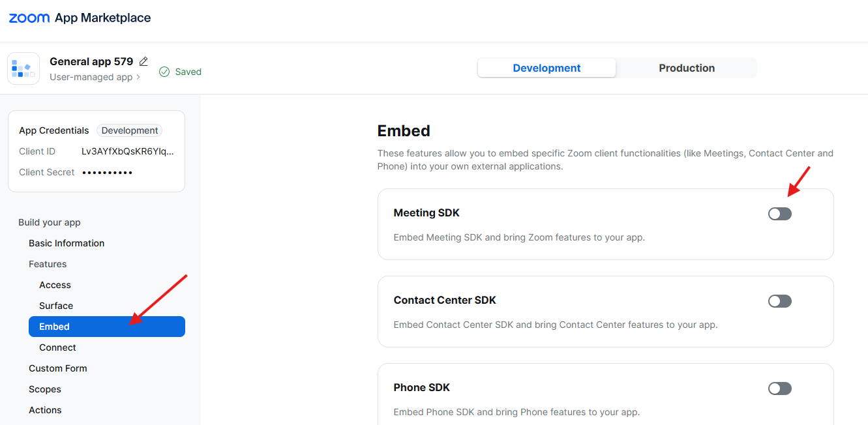Collapse the Build your app section
This screenshot has width=868, height=425.
(50, 222)
